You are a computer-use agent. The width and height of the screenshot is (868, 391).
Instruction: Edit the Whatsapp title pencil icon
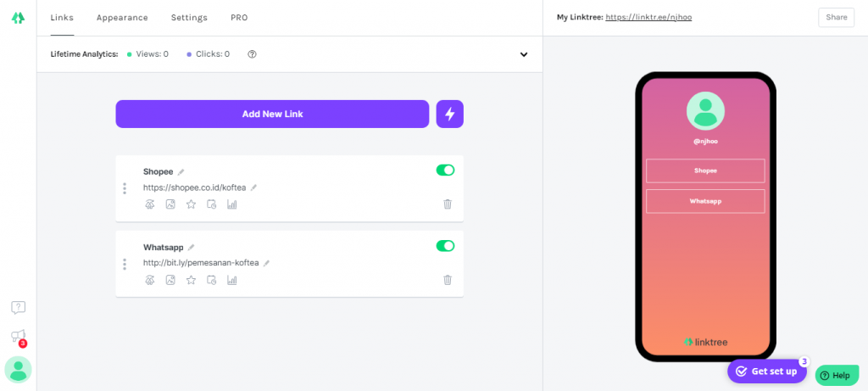191,248
